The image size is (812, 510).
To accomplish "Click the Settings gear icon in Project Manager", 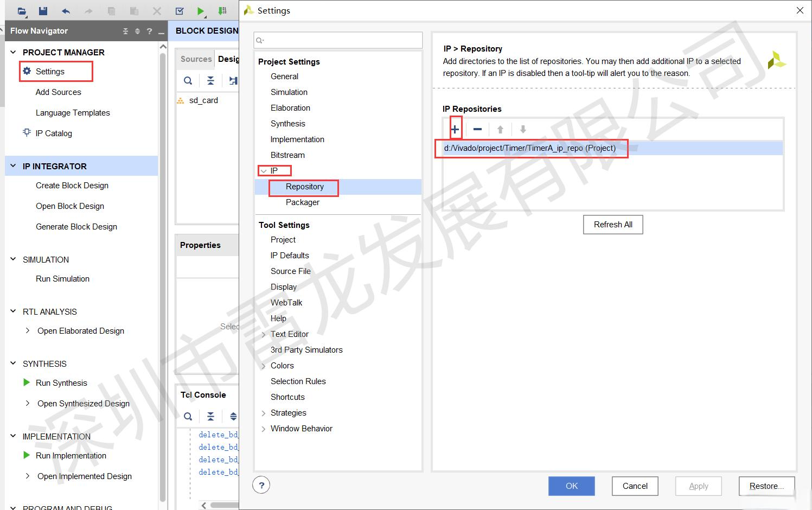I will coord(27,71).
